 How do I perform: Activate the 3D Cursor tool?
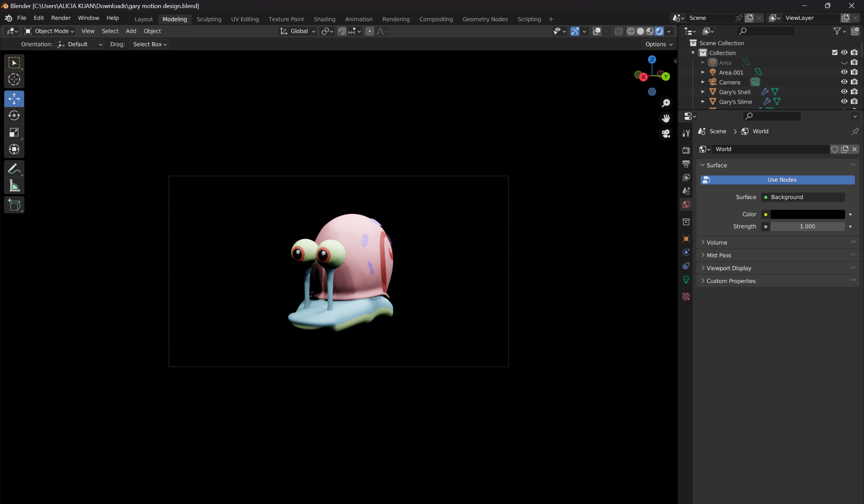[14, 79]
